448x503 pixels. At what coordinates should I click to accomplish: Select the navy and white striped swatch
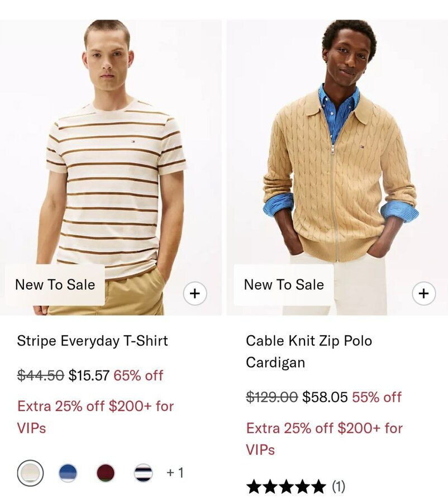[x=143, y=473]
